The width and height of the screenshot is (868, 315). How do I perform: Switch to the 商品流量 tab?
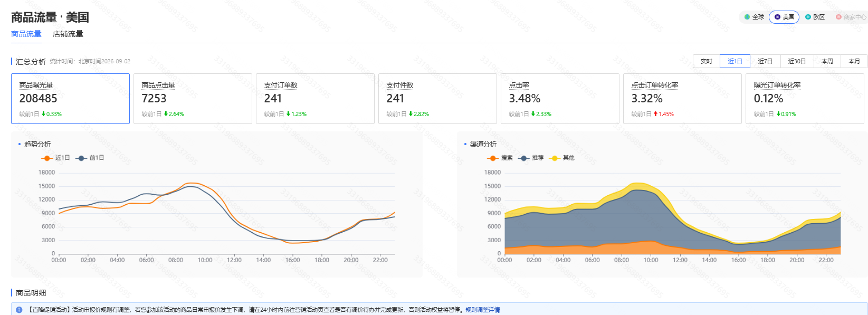click(x=26, y=34)
